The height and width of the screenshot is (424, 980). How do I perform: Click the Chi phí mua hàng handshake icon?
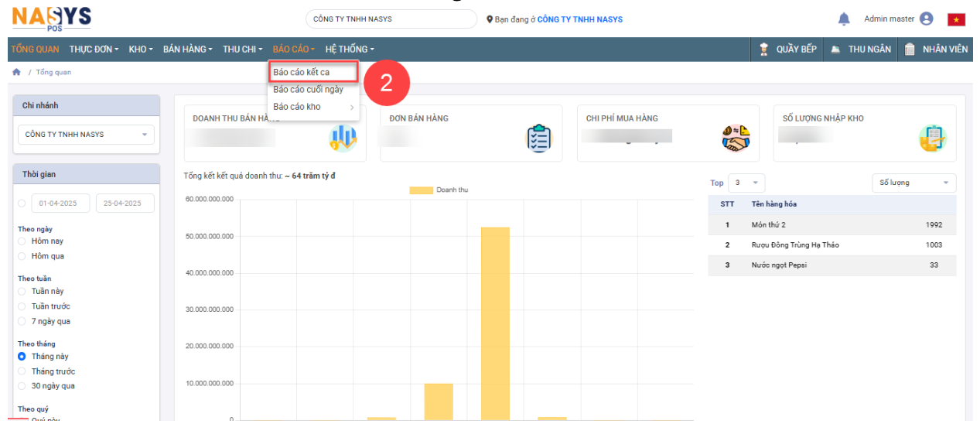(x=736, y=138)
